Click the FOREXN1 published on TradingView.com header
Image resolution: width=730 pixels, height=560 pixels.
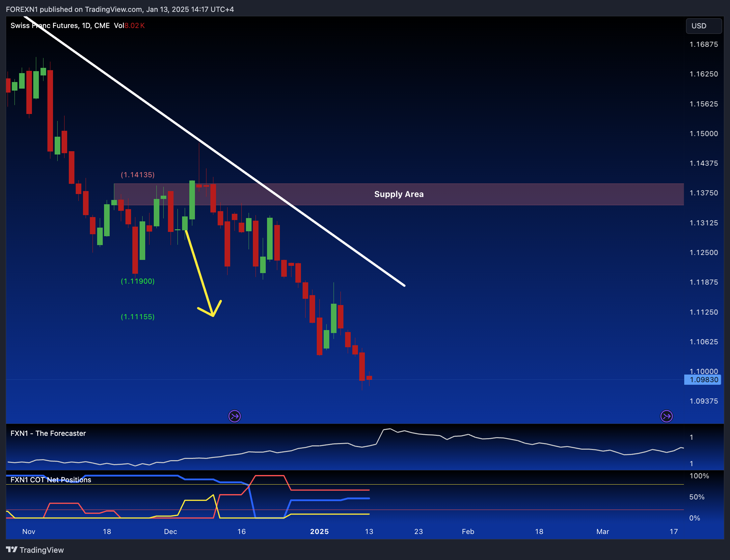(x=120, y=9)
